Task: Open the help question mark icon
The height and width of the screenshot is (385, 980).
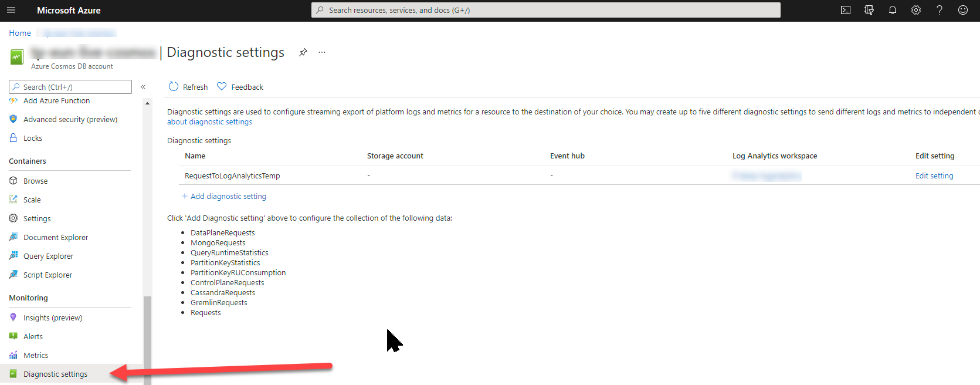Action: (939, 10)
